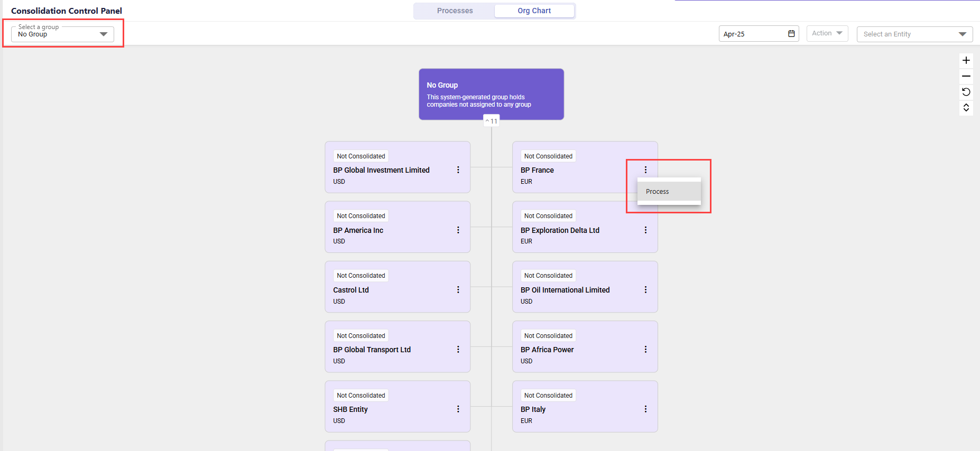Zoom out with the minus icon
980x451 pixels.
tap(966, 76)
